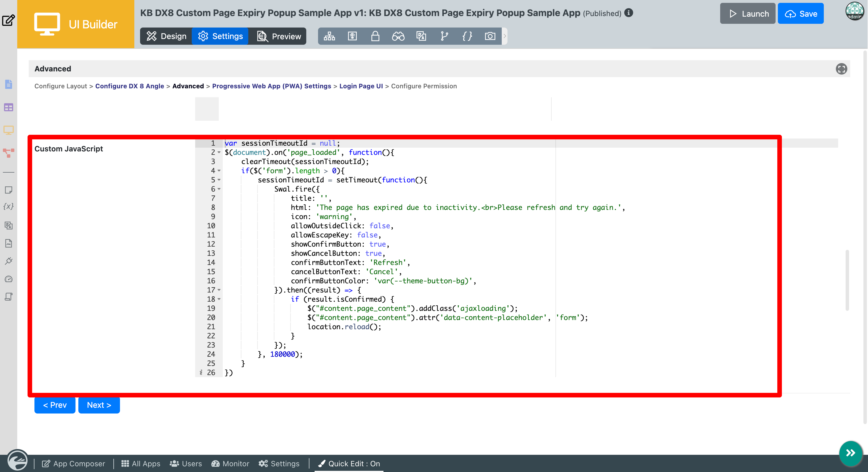Open the translation icon in the toolbar

pyautogui.click(x=421, y=36)
